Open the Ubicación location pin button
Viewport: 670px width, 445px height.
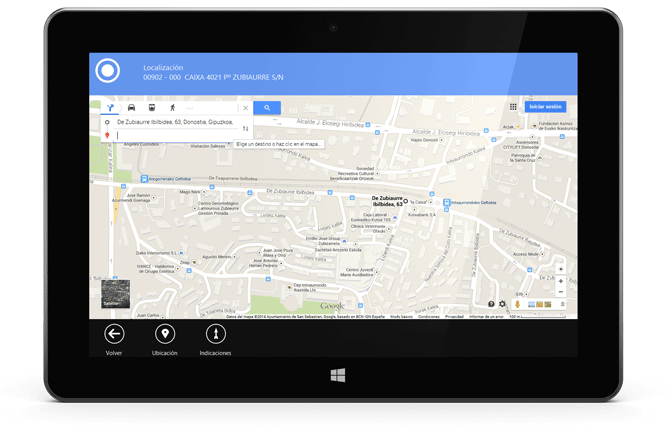click(165, 334)
